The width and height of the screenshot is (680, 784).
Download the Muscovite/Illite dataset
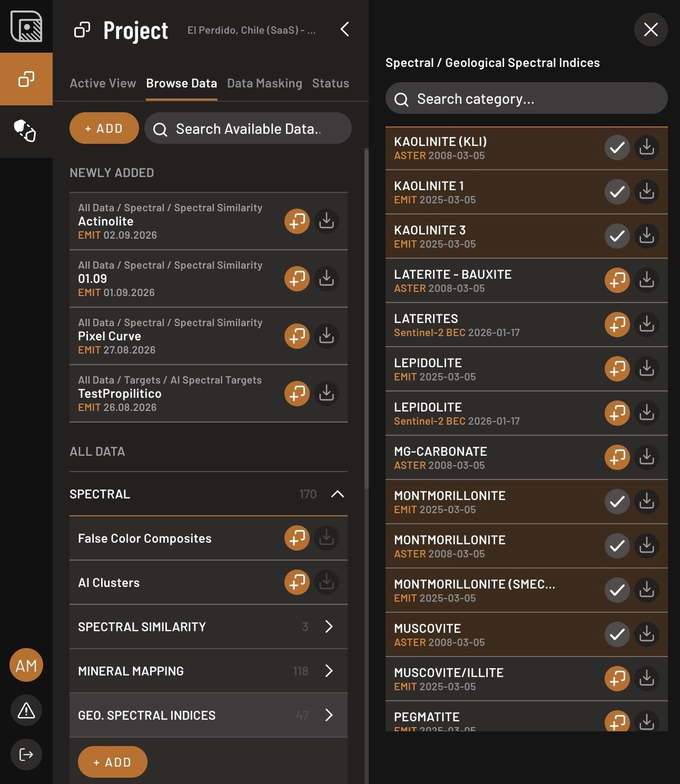[647, 679]
